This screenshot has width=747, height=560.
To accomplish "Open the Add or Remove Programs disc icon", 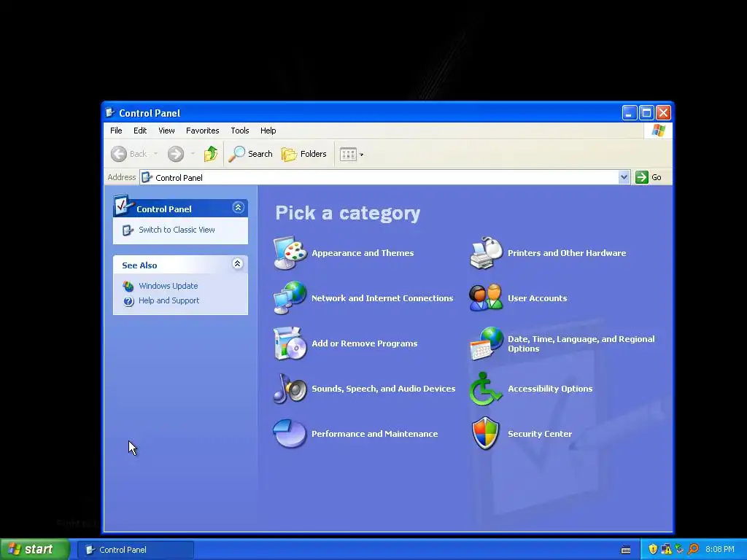I will (x=290, y=343).
